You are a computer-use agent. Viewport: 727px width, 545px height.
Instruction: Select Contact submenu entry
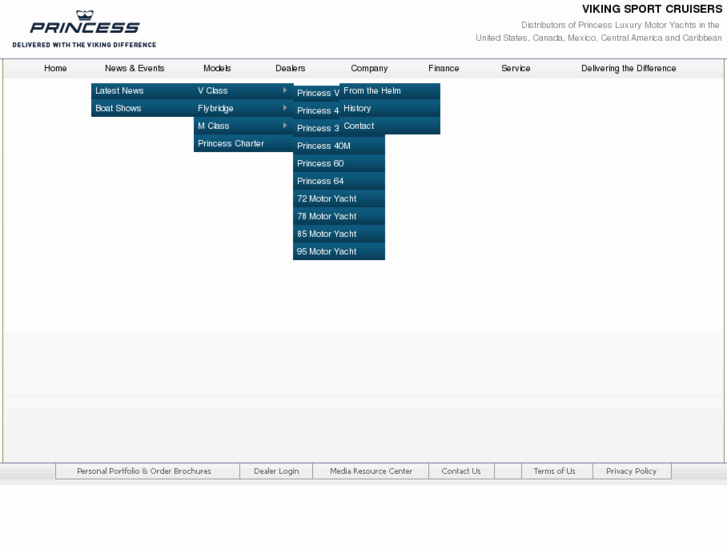tap(389, 126)
